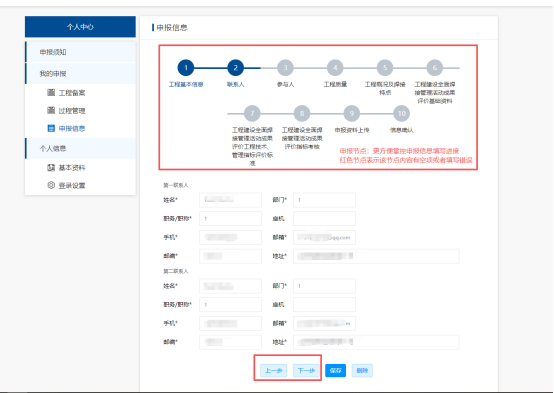Image resolution: width=554 pixels, height=393 pixels.
Task: Click the 登录设置 gear icon
Action: pyautogui.click(x=51, y=185)
